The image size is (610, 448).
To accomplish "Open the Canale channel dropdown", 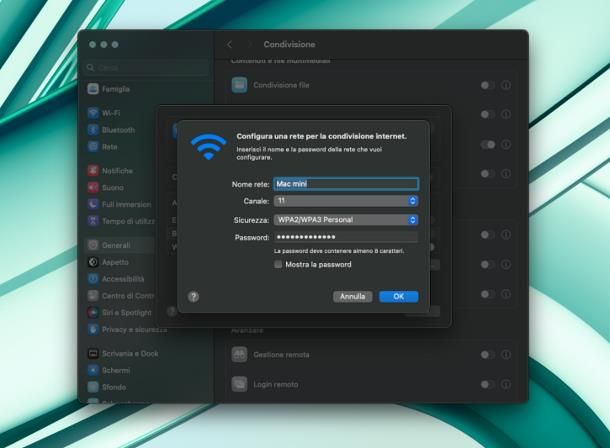I will (346, 201).
